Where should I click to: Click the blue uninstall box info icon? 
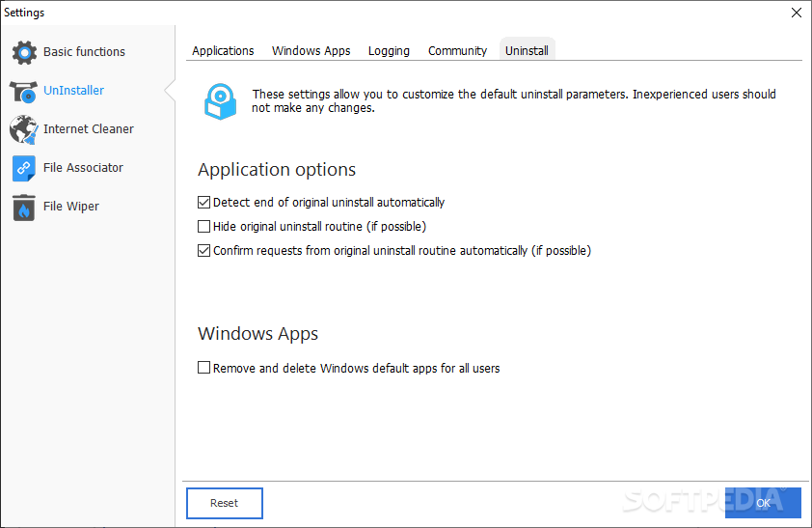220,101
